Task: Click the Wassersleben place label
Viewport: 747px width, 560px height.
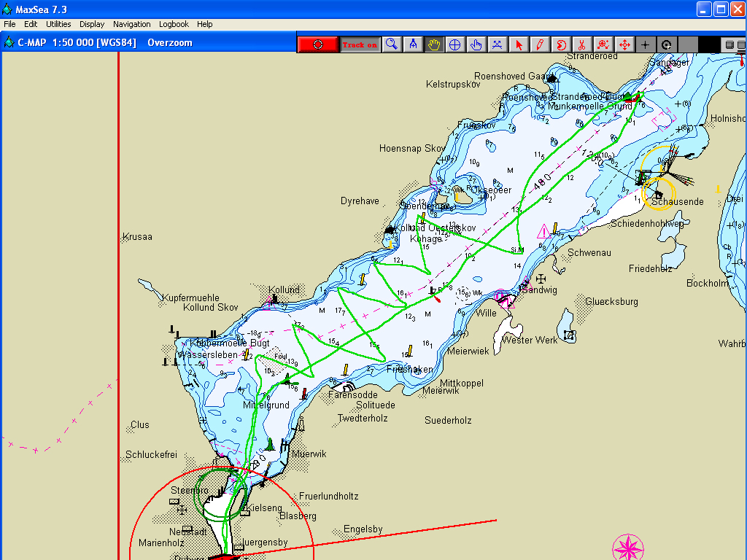Action: coord(207,355)
